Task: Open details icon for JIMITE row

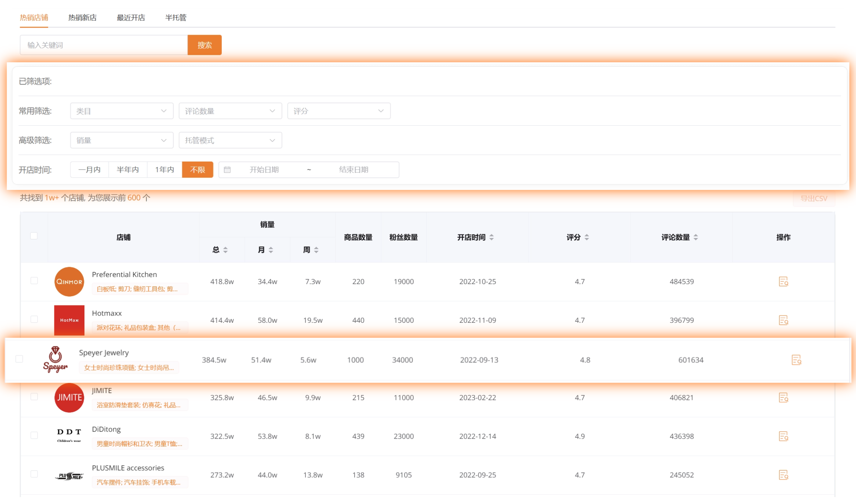Action: pyautogui.click(x=783, y=398)
